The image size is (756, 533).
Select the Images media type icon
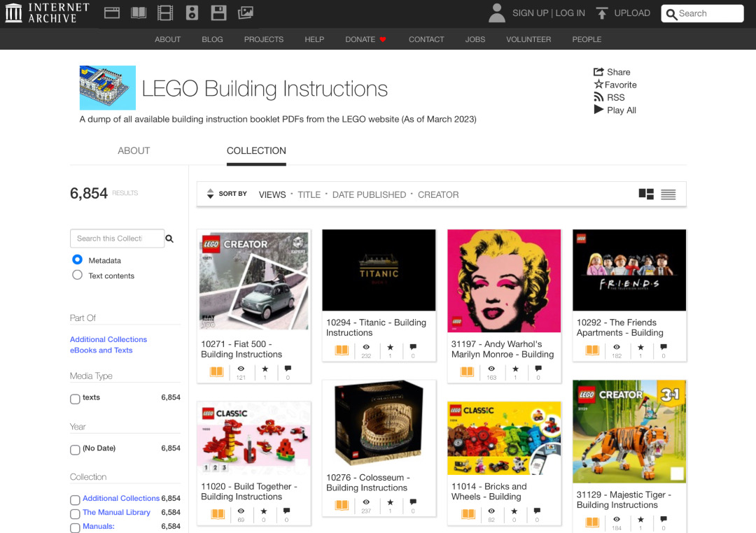click(245, 13)
